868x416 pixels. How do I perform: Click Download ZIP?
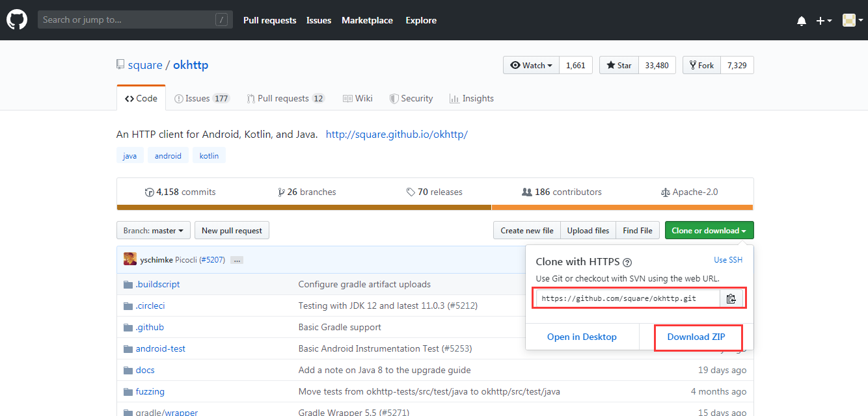(696, 337)
